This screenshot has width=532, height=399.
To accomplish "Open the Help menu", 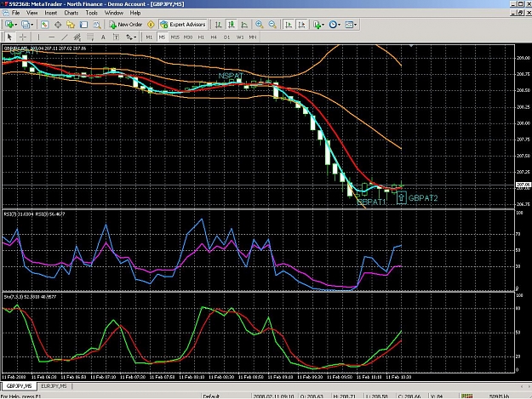I will click(x=135, y=13).
